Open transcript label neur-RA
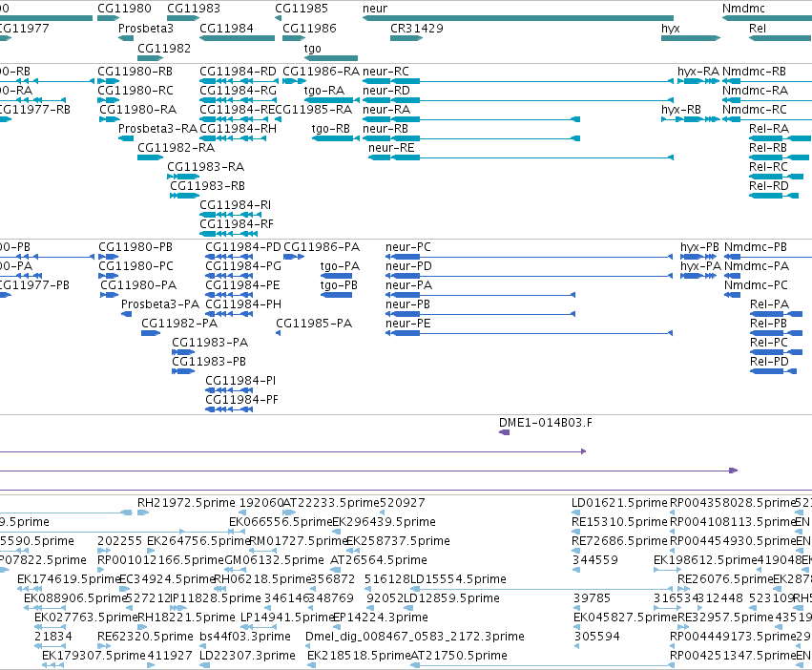This screenshot has width=812, height=670. [386, 110]
